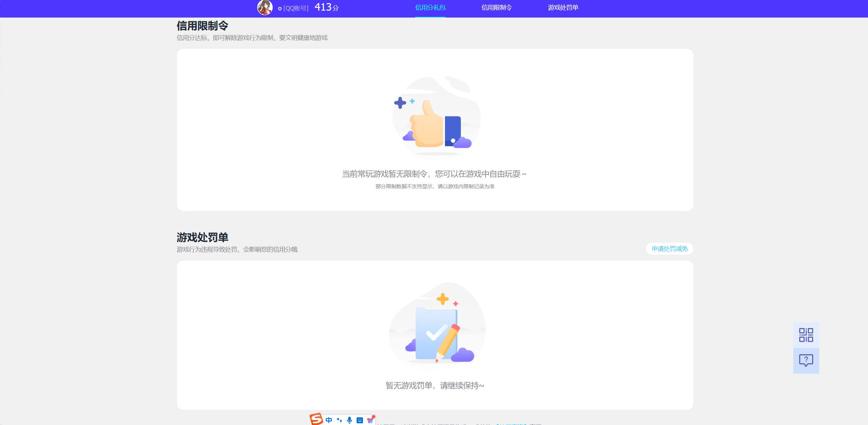
Task: Click the [QQ账号] account label
Action: tap(296, 8)
